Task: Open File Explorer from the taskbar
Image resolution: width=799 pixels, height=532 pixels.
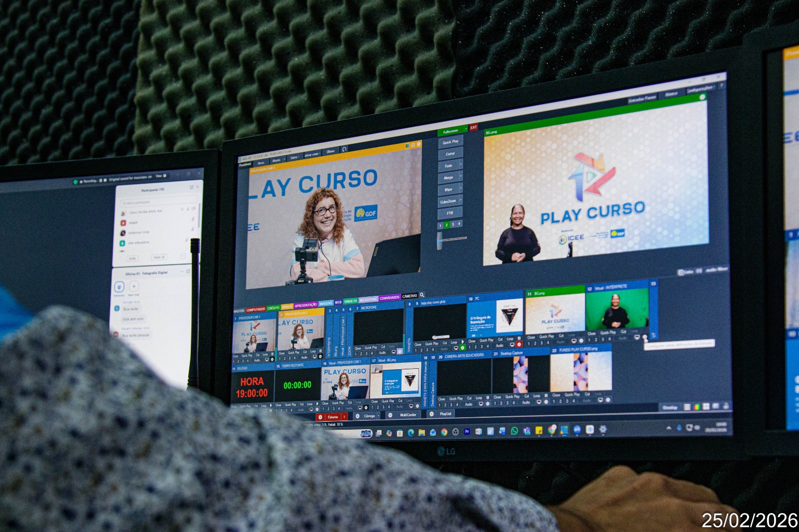Action: click(x=421, y=433)
